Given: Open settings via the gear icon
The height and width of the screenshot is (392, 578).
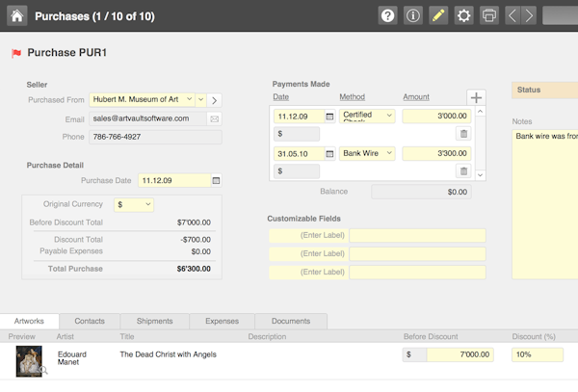Looking at the screenshot, I should point(463,15).
